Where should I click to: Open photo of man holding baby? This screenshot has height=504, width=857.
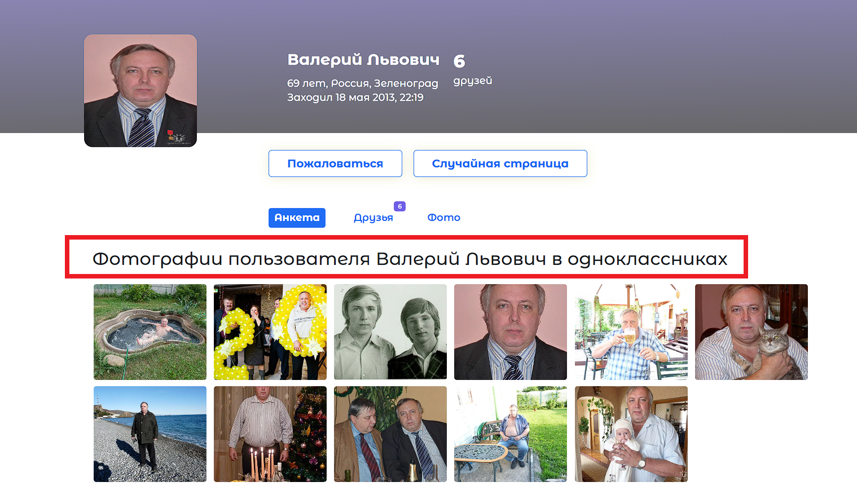point(631,434)
